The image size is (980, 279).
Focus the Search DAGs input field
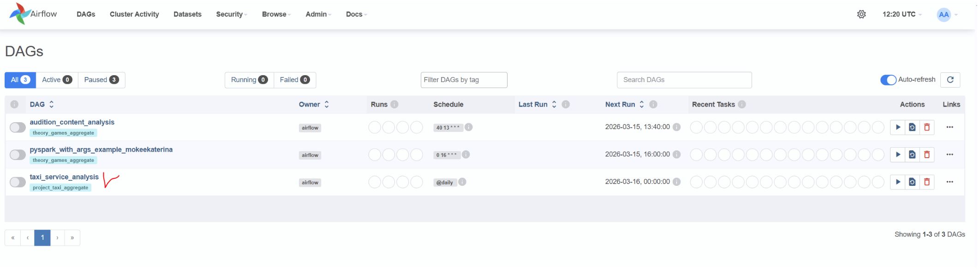click(684, 80)
